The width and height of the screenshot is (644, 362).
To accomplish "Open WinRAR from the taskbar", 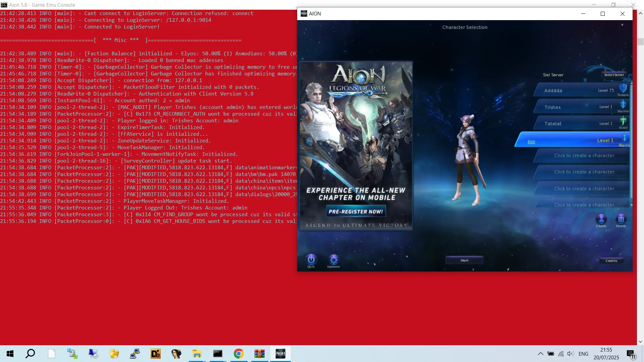I will point(259,354).
